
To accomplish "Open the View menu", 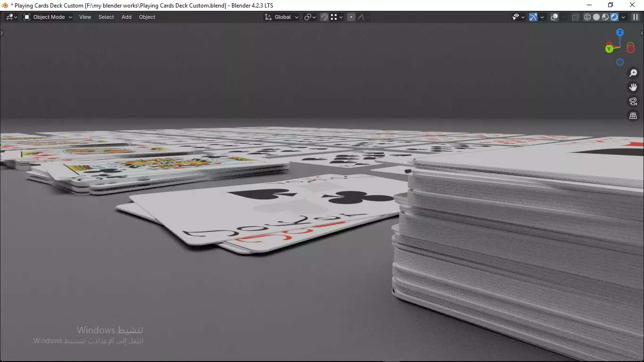I will tap(85, 17).
